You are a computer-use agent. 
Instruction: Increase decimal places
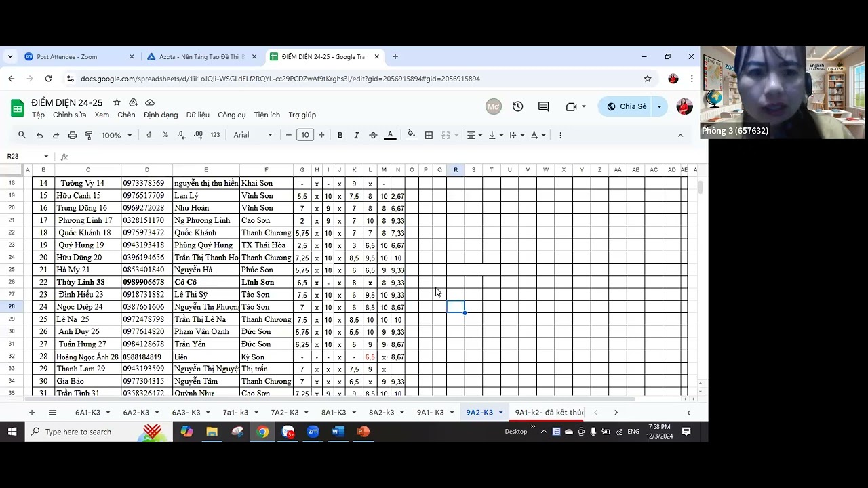coord(198,135)
